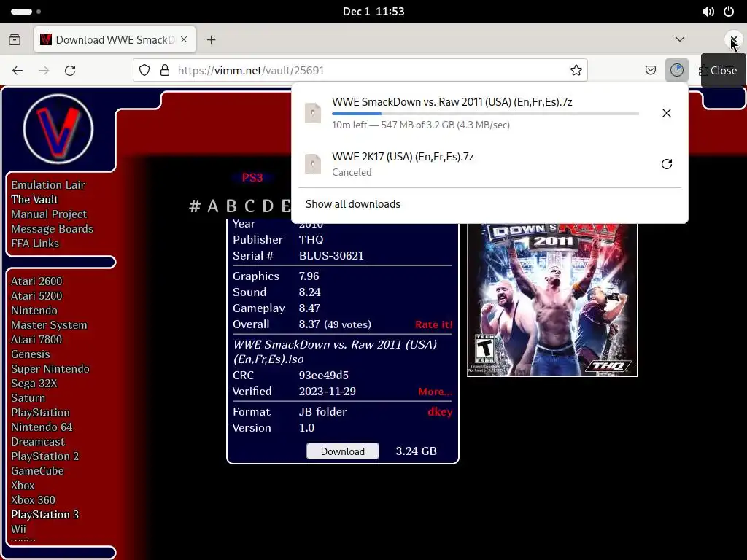Select PlayStation 3 in sidebar
The image size is (747, 560).
[x=44, y=515]
